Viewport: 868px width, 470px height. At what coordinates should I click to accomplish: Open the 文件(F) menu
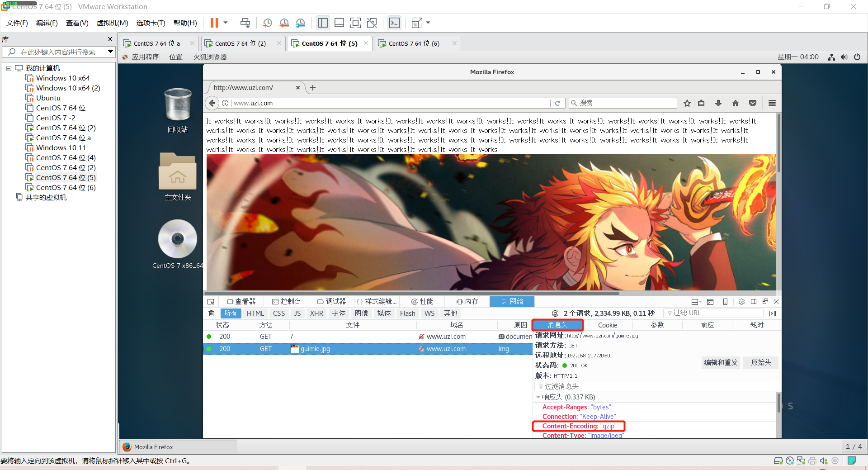pos(17,23)
